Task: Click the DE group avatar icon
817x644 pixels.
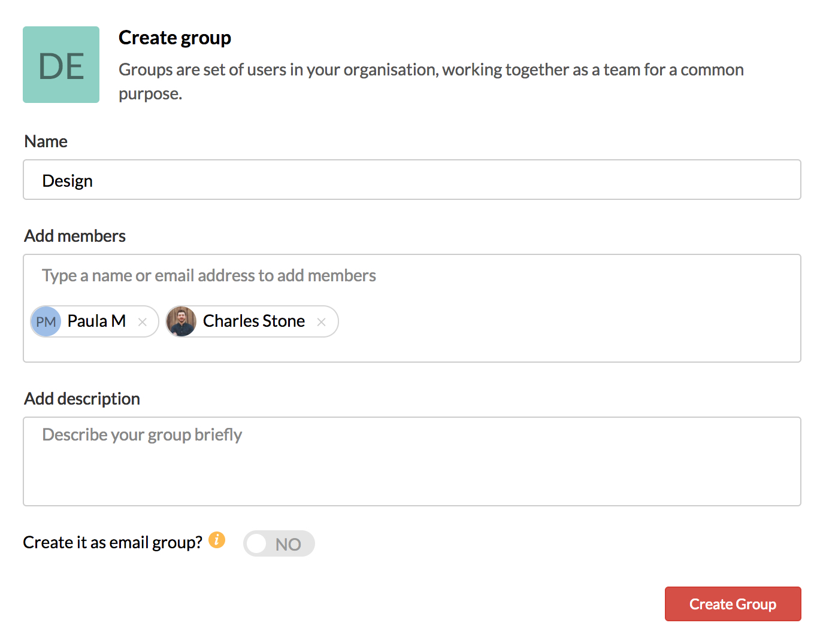Action: point(61,65)
